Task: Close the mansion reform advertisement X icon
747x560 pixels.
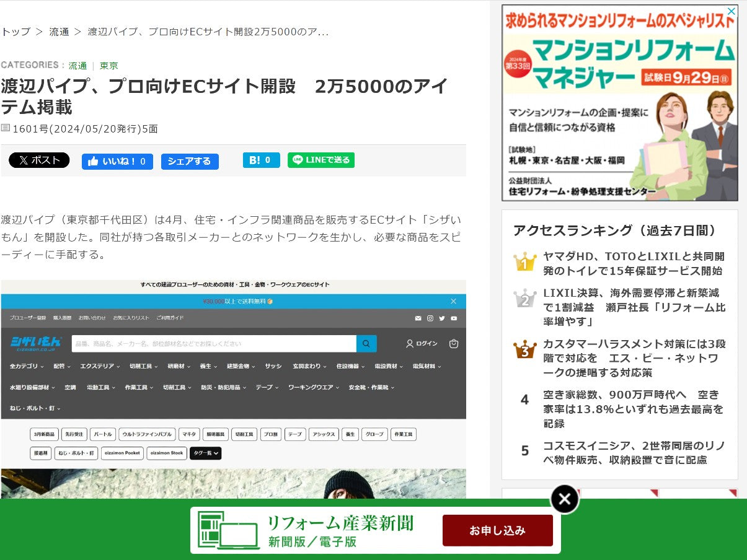Action: tap(732, 11)
